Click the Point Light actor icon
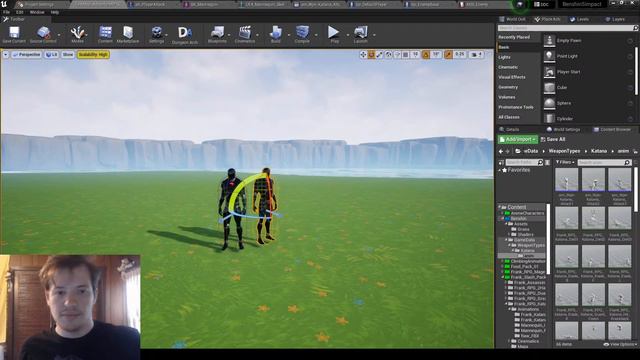The height and width of the screenshot is (360, 640). 549,56
